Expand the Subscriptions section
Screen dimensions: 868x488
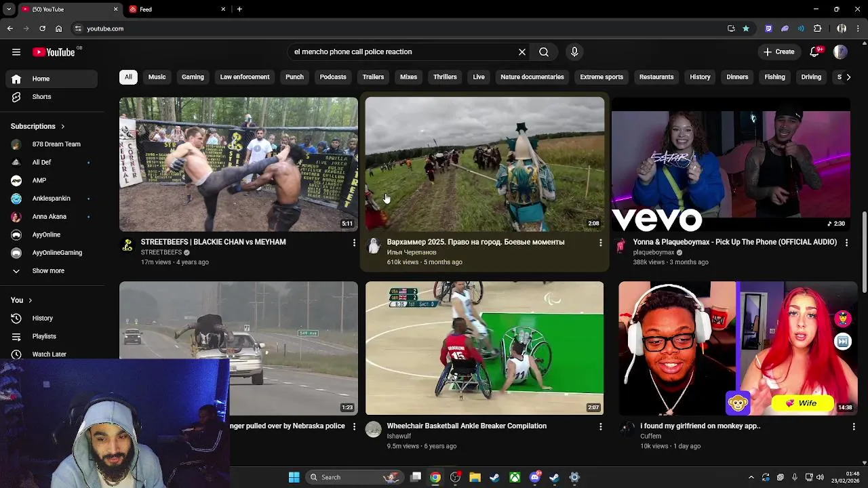(x=38, y=126)
